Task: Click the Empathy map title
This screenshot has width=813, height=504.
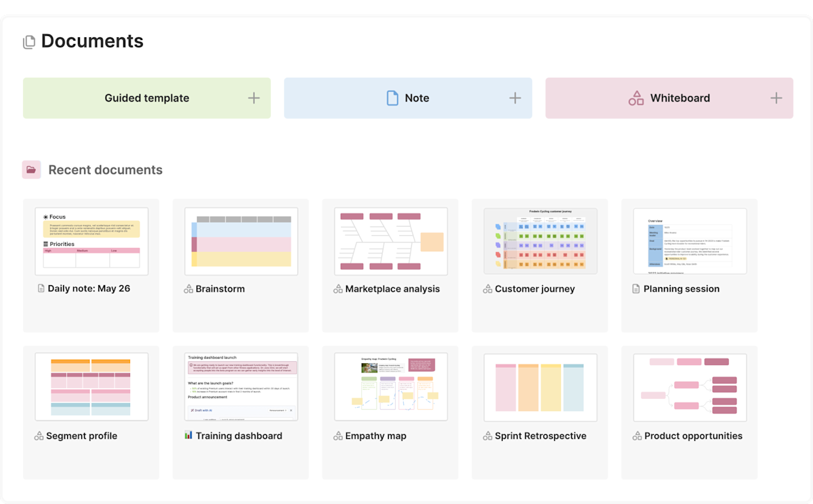Action: click(376, 436)
